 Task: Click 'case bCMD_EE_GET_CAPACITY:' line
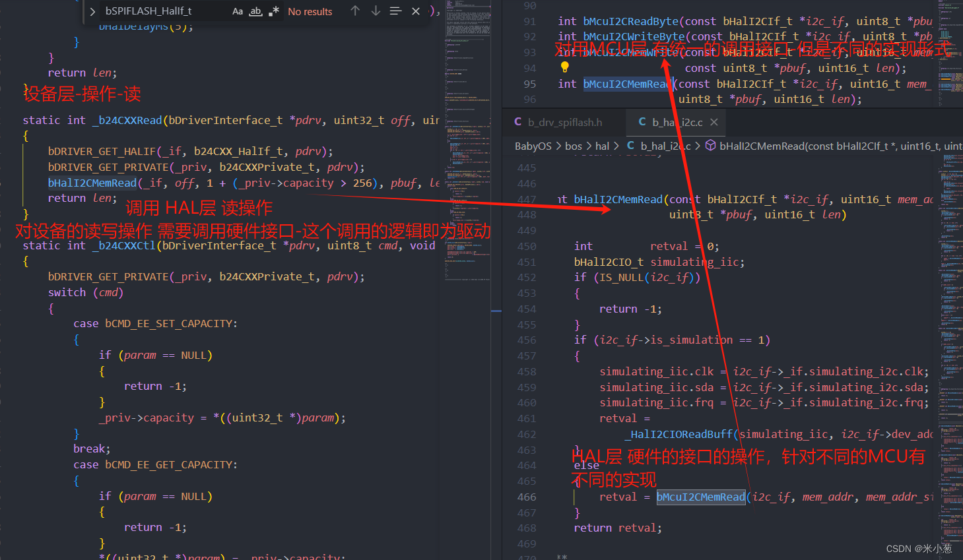tap(155, 464)
